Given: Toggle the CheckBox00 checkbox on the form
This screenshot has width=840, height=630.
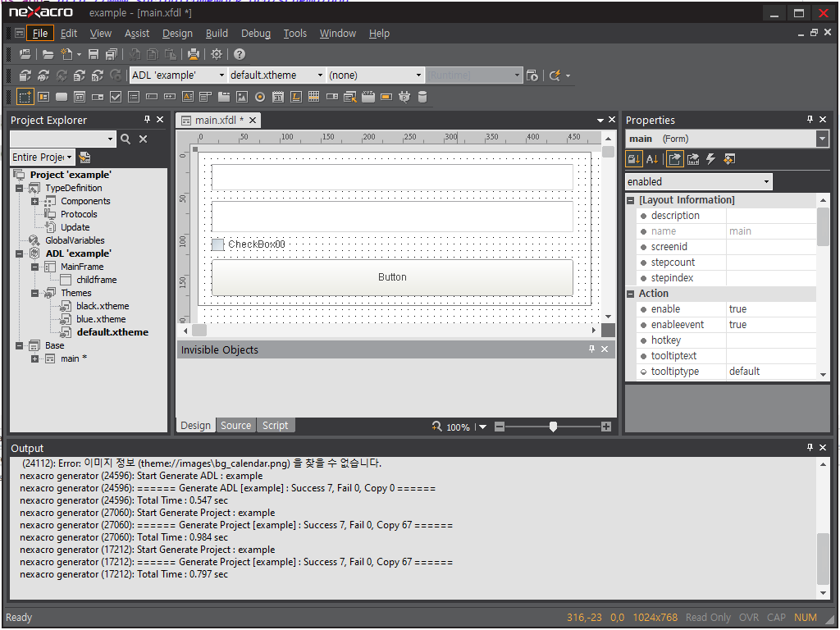Looking at the screenshot, I should (x=217, y=244).
